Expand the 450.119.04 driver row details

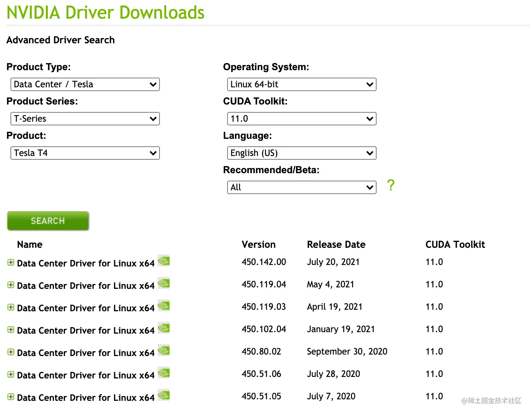pos(11,285)
